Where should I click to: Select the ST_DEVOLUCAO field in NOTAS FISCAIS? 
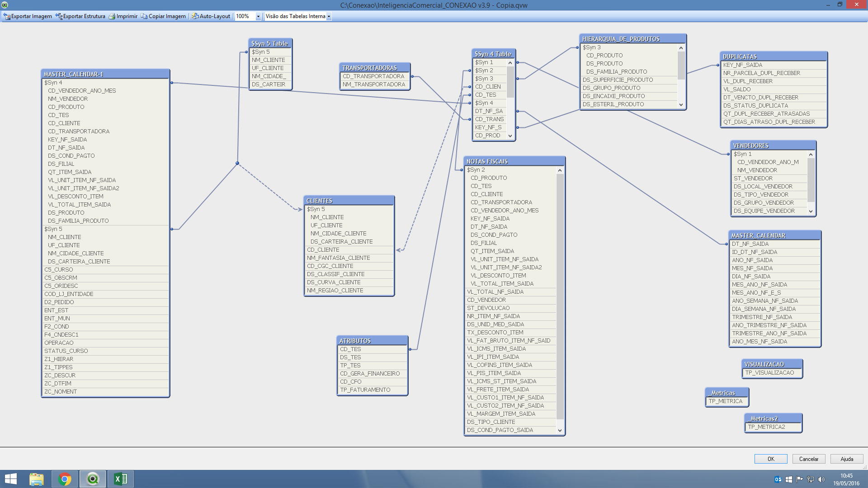coord(510,308)
